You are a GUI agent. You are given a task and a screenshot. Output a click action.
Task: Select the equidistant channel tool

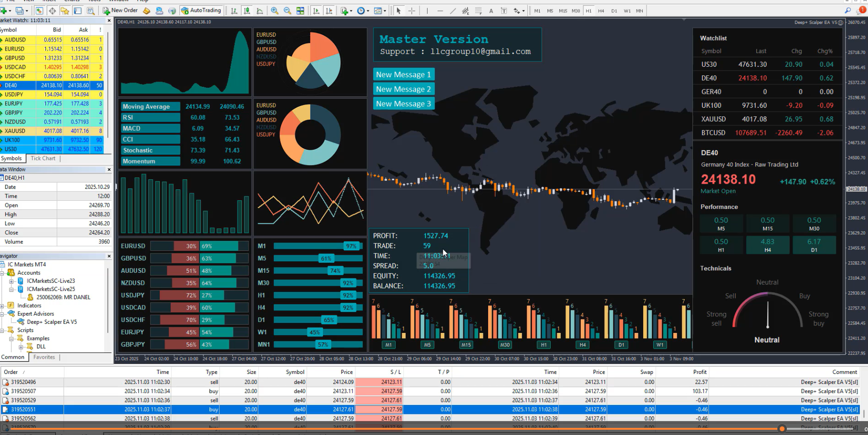(x=465, y=10)
